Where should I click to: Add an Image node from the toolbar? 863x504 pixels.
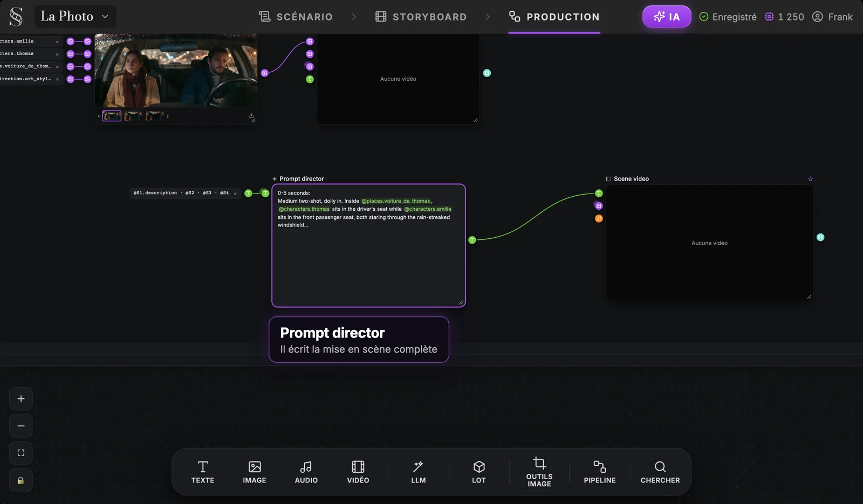pos(255,472)
